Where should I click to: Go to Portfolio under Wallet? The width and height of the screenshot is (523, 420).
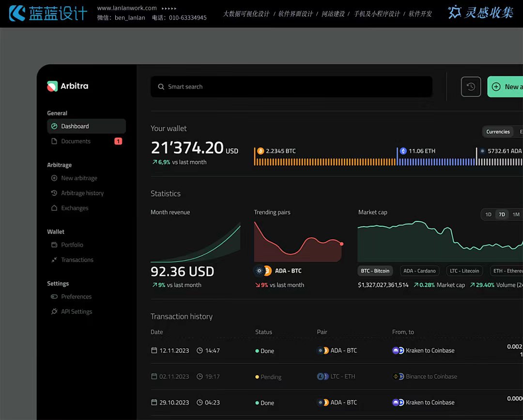point(72,245)
